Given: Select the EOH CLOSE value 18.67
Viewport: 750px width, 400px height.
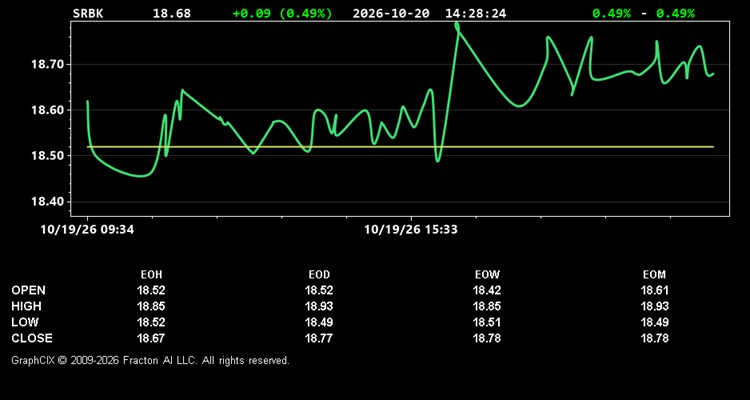Looking at the screenshot, I should (x=151, y=338).
